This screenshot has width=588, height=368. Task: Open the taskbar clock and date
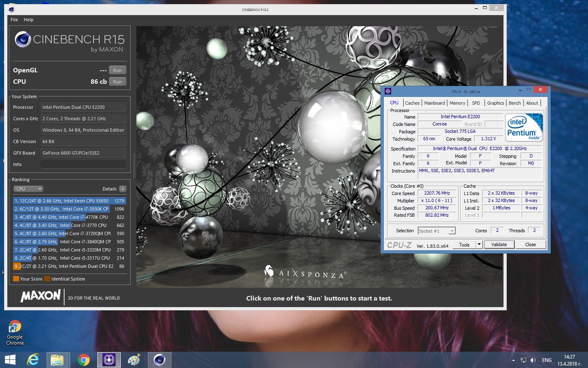point(569,360)
